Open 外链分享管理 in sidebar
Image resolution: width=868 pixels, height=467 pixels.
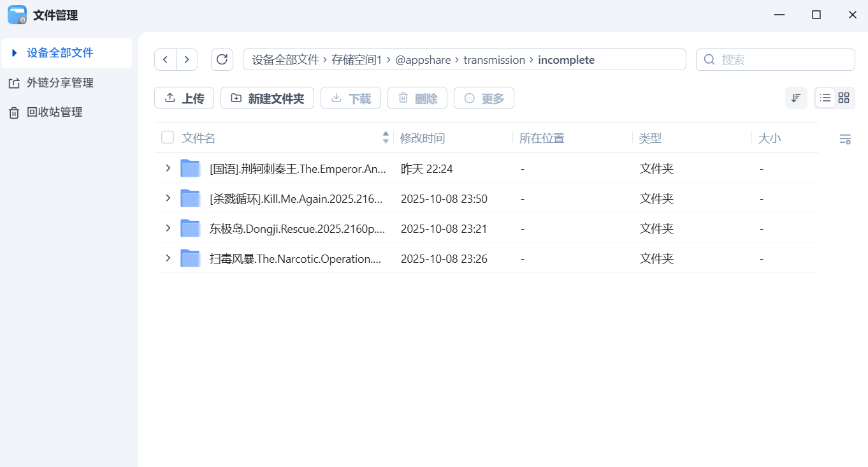tap(60, 83)
